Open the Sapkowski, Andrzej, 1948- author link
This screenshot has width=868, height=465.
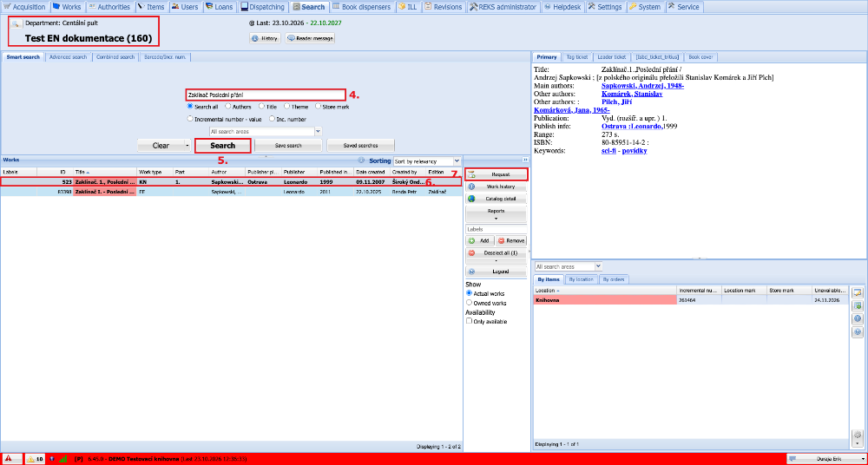642,86
